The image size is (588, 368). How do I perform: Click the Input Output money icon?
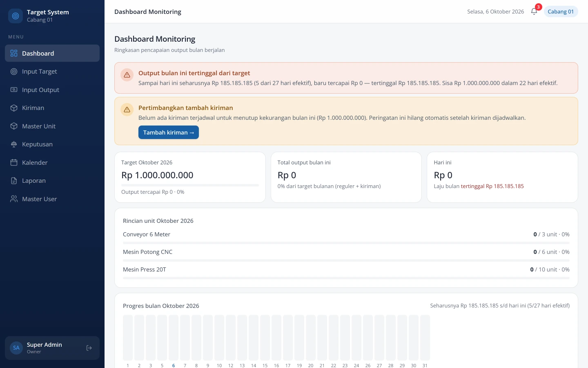pos(14,90)
